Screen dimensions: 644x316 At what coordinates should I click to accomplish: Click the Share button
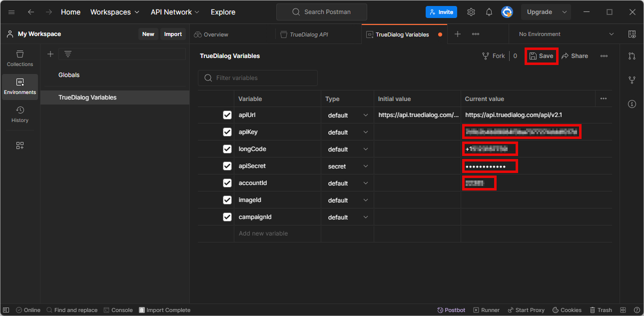tap(575, 56)
